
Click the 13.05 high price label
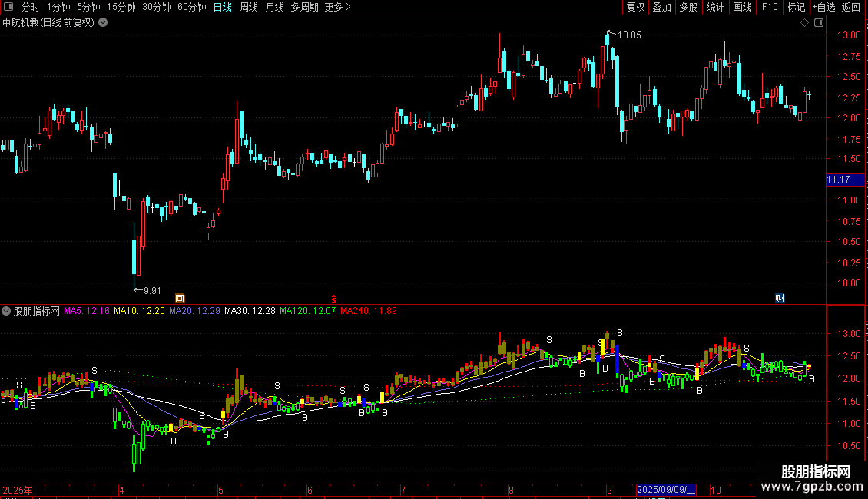[x=629, y=35]
